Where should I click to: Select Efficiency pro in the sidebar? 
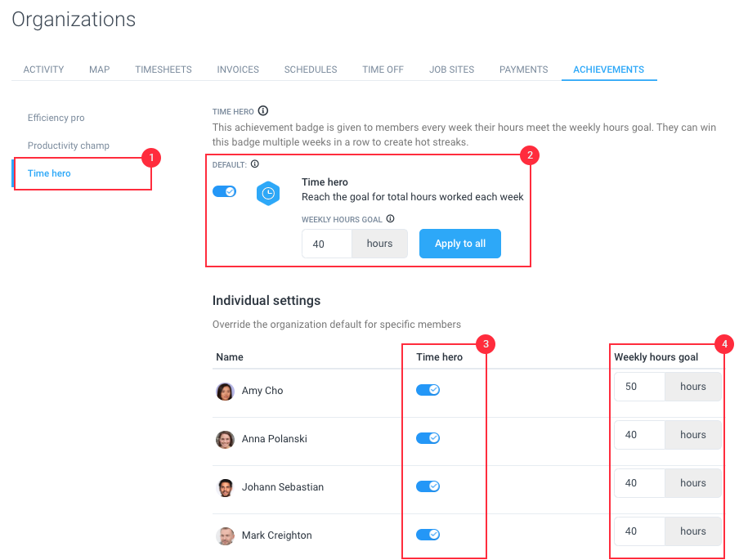click(56, 118)
